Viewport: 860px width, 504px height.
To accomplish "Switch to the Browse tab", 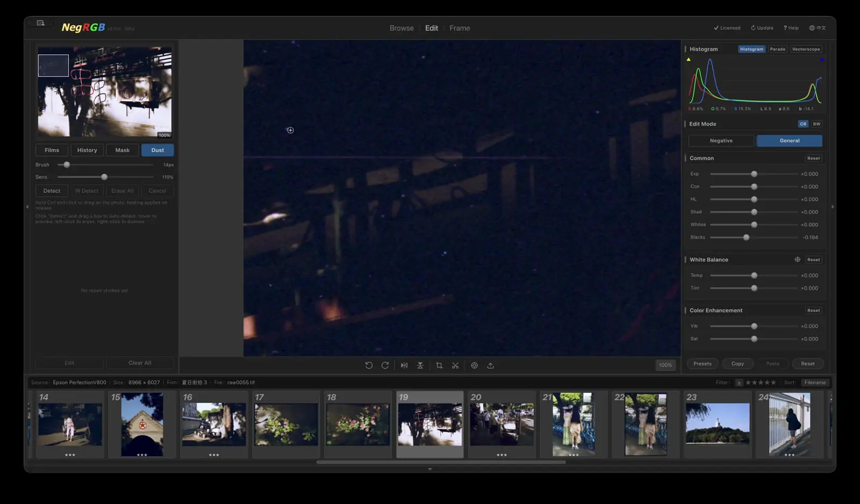I will 402,28.
